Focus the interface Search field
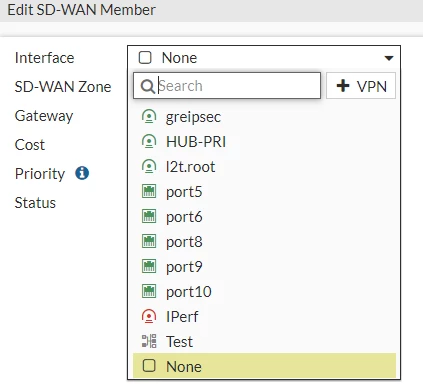 coord(227,86)
